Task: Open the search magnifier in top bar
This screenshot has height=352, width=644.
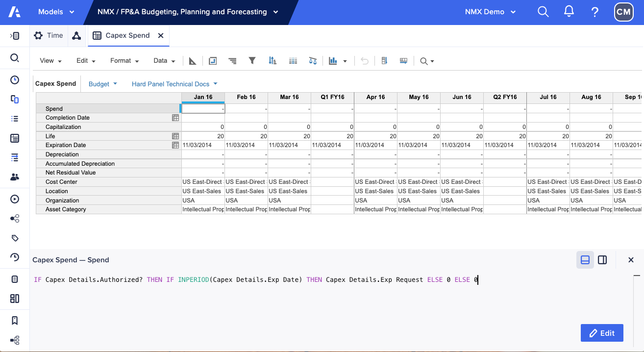Action: coord(543,12)
